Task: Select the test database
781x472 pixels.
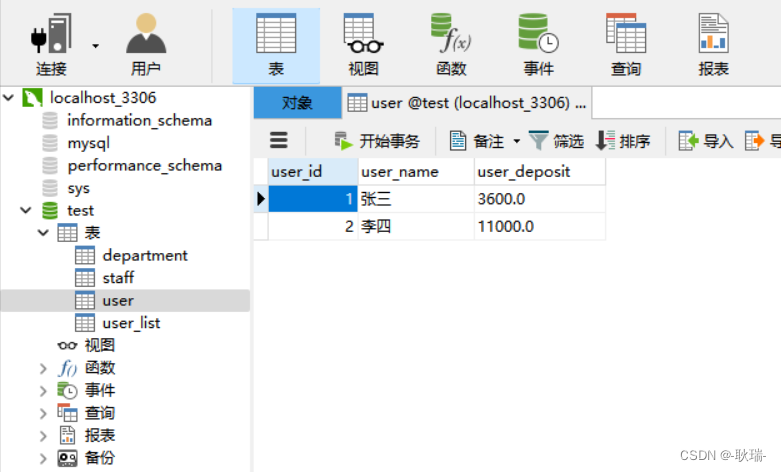Action: tap(80, 211)
